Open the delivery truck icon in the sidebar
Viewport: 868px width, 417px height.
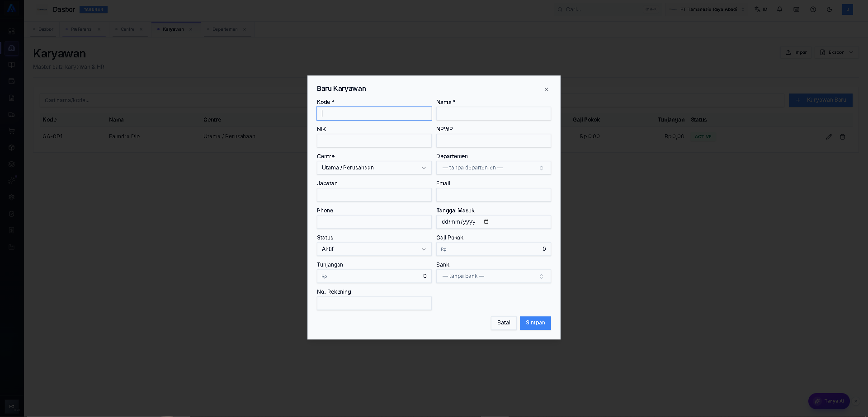coord(12,115)
